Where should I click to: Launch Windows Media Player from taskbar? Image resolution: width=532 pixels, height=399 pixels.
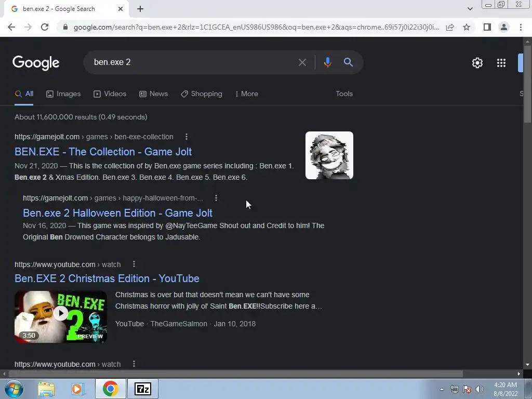point(78,389)
